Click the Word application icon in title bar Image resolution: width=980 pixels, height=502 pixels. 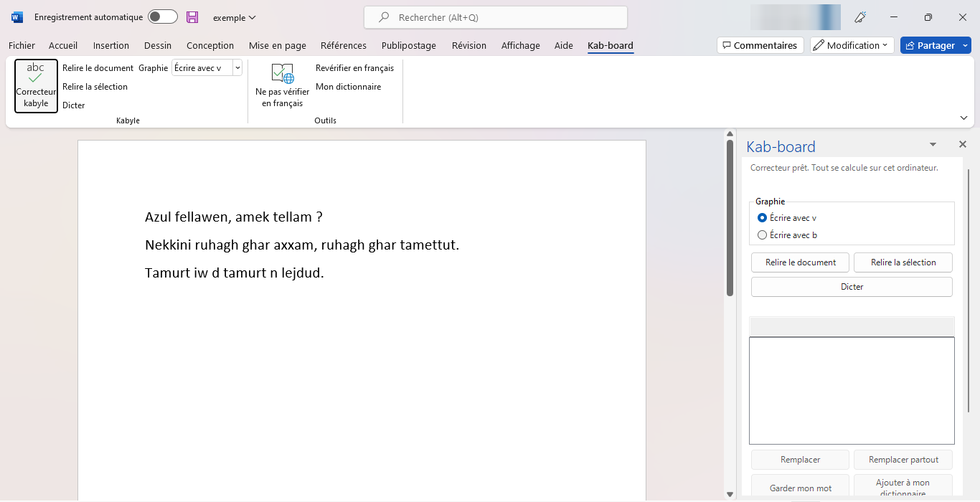tap(17, 17)
